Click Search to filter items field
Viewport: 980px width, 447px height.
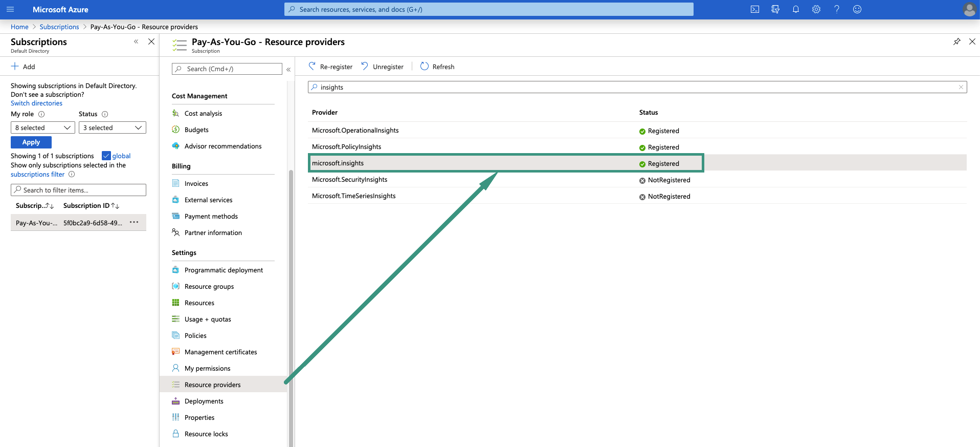78,190
